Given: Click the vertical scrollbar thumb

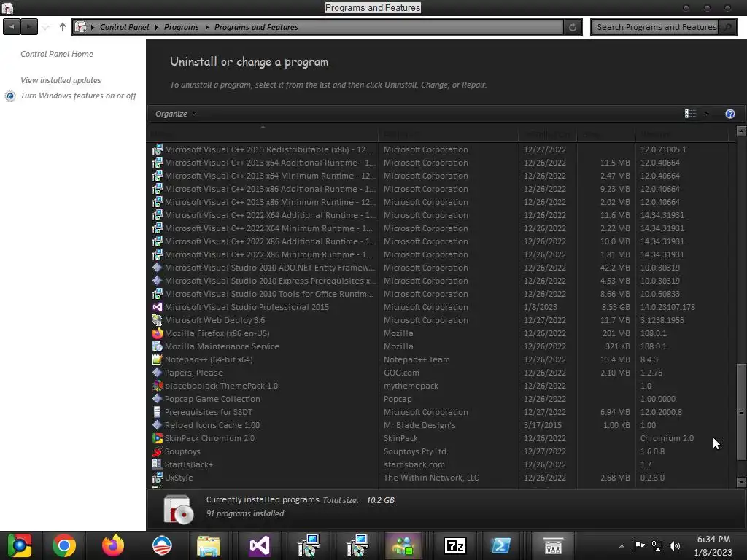Looking at the screenshot, I should tap(741, 412).
